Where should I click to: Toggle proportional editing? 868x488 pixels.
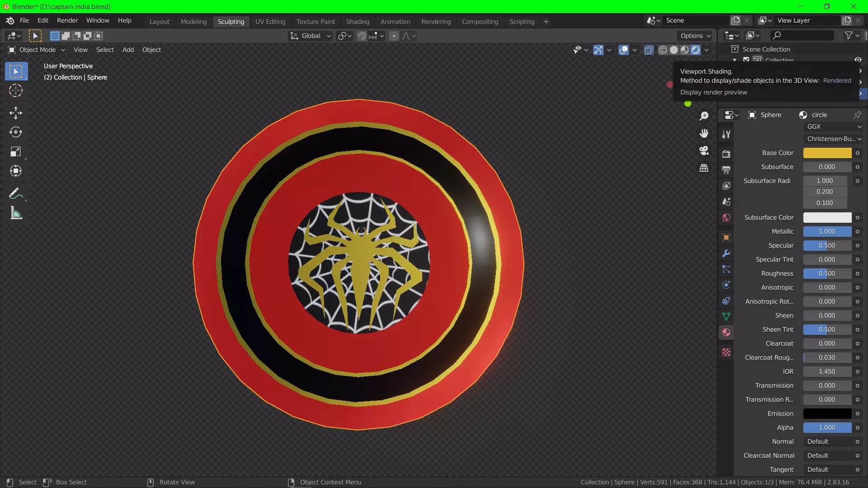pyautogui.click(x=394, y=36)
